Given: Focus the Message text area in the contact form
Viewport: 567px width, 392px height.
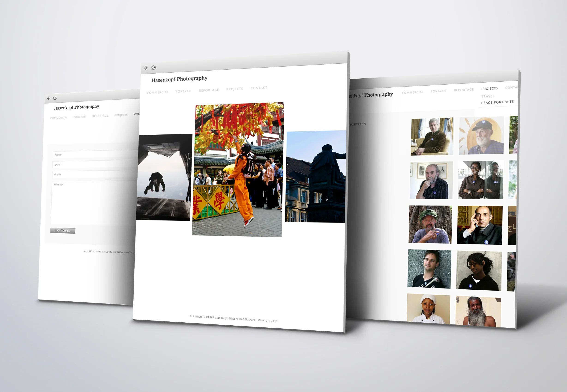Looking at the screenshot, I should (94, 203).
